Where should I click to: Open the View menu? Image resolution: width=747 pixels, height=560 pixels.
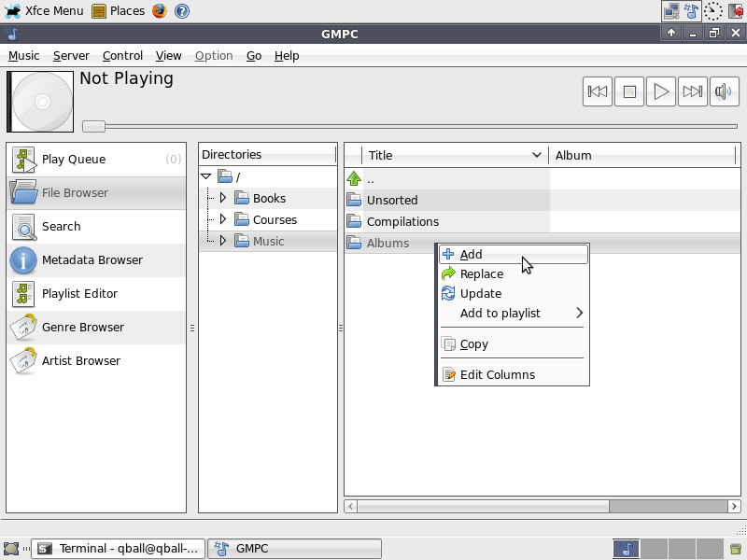click(x=168, y=56)
